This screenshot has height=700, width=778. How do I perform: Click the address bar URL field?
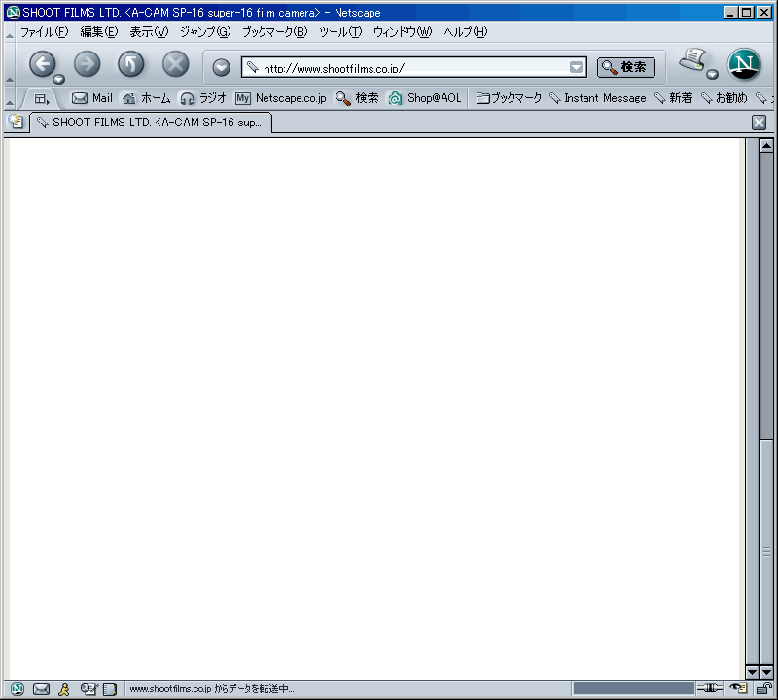413,67
